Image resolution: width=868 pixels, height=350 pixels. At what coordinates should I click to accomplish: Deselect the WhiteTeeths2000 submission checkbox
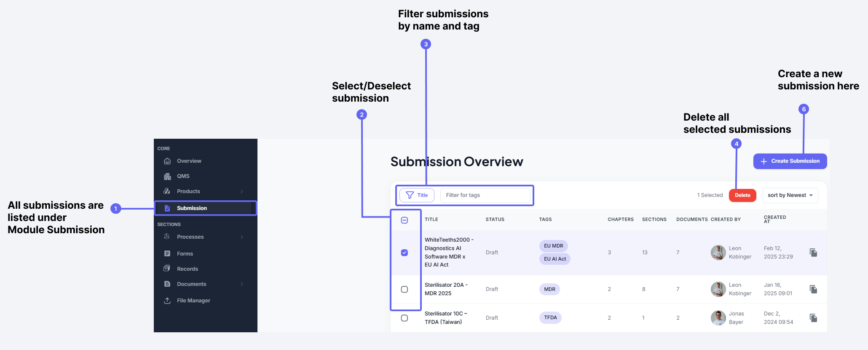[x=405, y=252]
